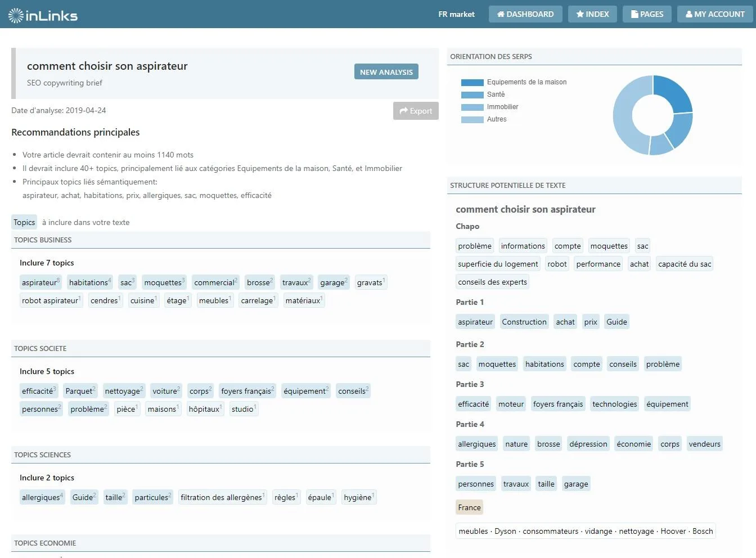Image resolution: width=756 pixels, height=558 pixels.
Task: Select the Topics tab label
Action: click(x=24, y=222)
